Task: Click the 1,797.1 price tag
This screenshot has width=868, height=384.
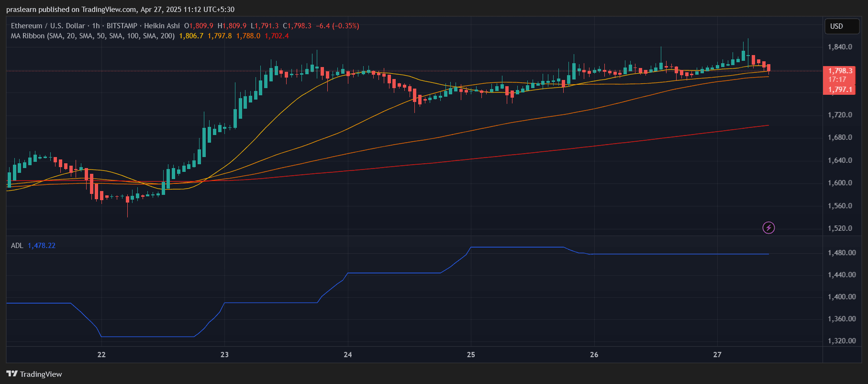Action: point(840,90)
